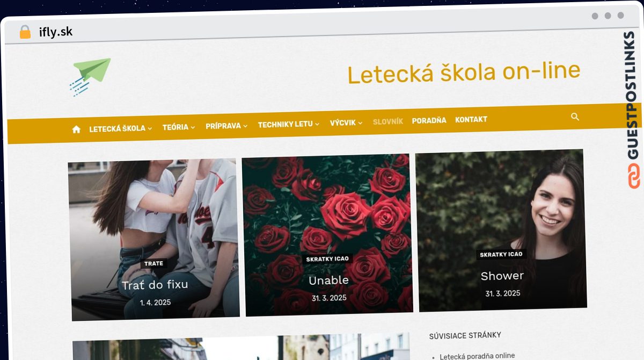The width and height of the screenshot is (644, 360).
Task: Click the Letecká škola on-line site title
Action: point(464,73)
